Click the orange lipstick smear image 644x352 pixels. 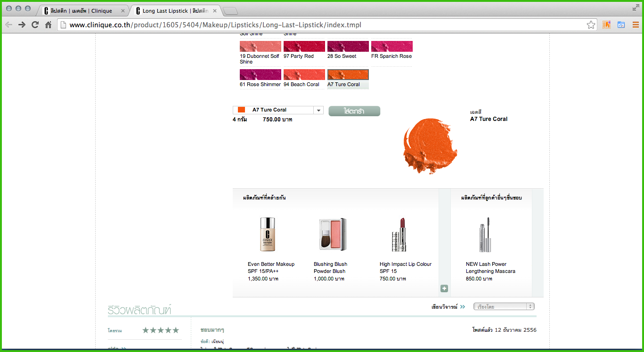(x=430, y=145)
